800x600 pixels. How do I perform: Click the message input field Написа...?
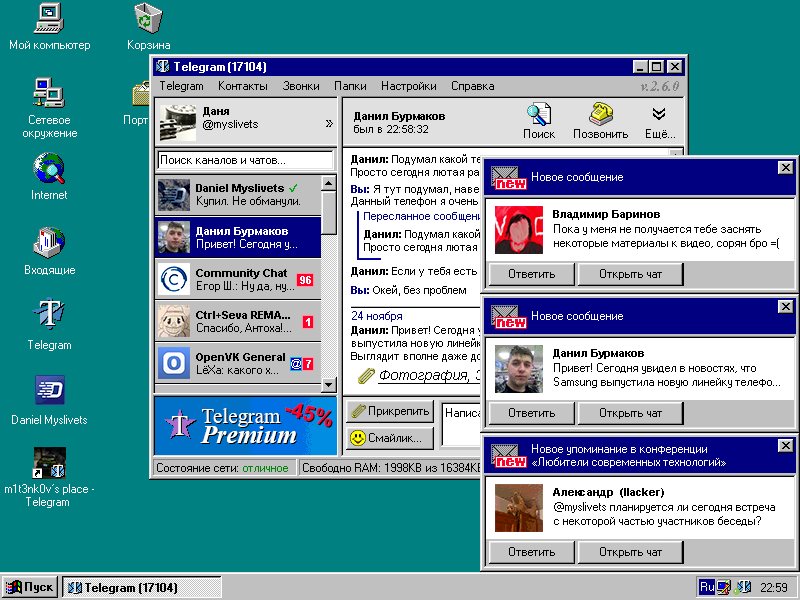[461, 424]
